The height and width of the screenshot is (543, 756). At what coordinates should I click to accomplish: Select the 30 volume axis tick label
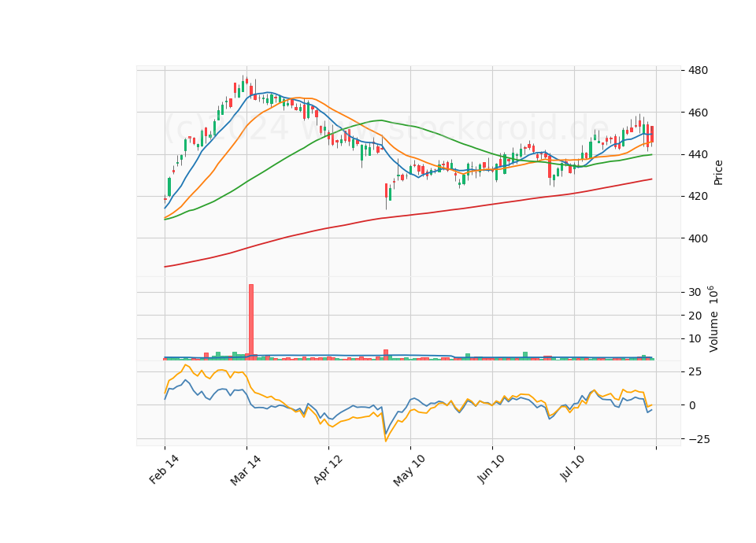click(x=695, y=293)
